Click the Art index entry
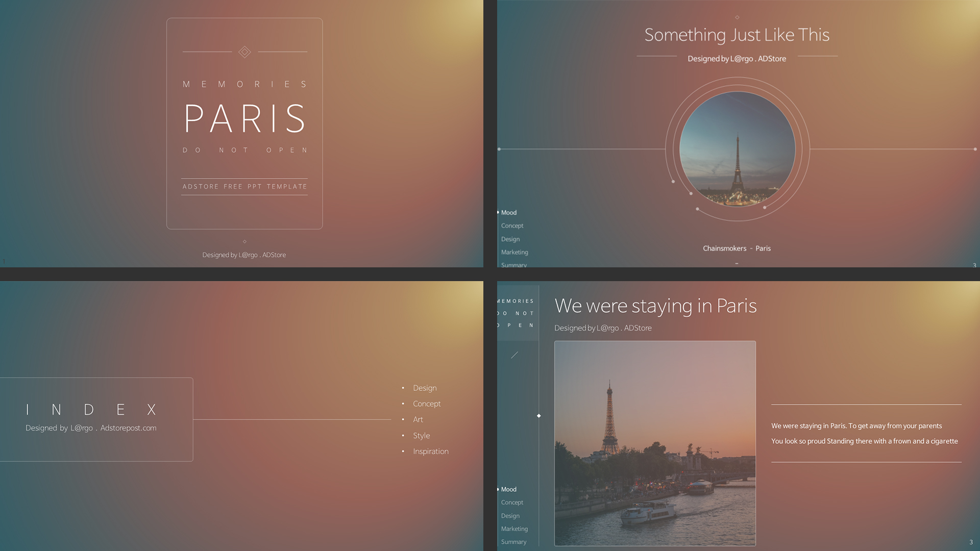The image size is (980, 551). pos(418,419)
